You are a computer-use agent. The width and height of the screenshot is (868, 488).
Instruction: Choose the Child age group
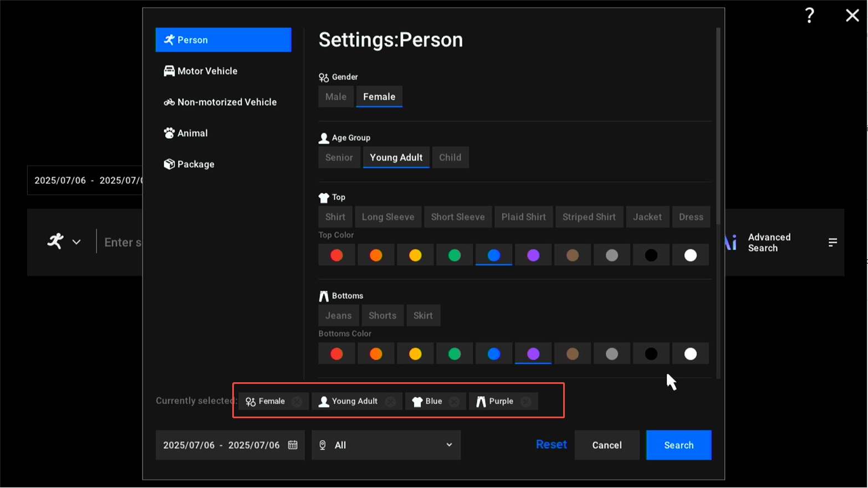(x=450, y=157)
